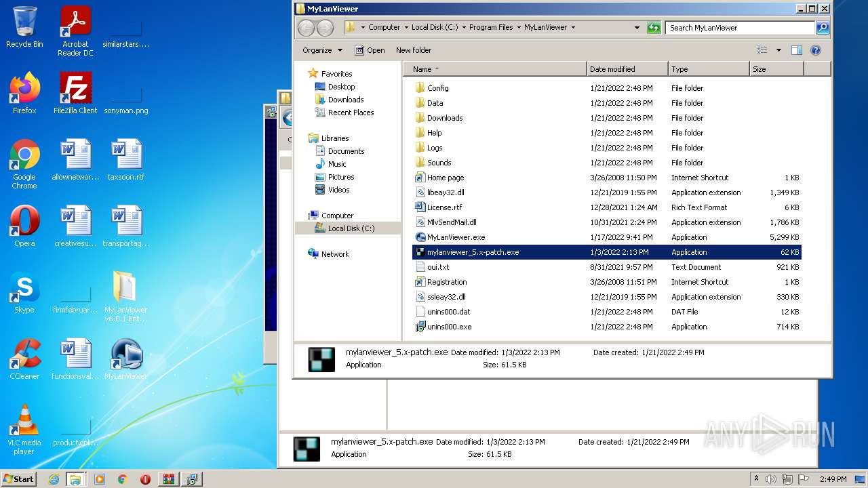Expand the view options dropdown arrow
868x488 pixels.
pos(778,50)
